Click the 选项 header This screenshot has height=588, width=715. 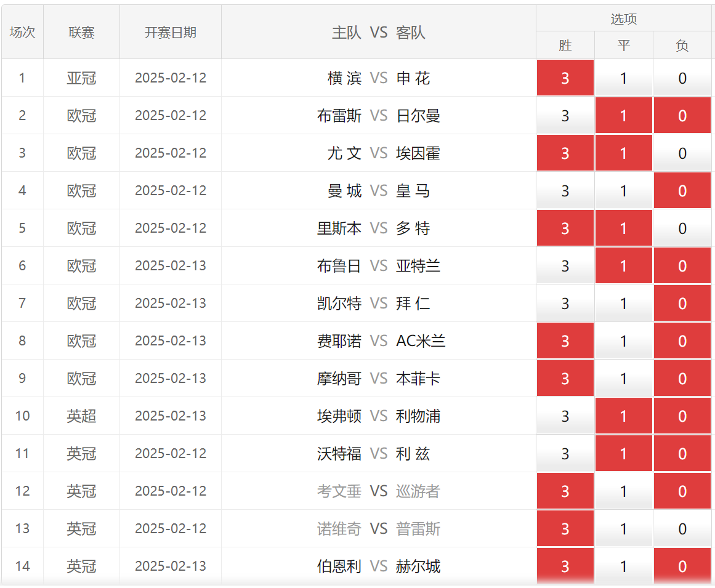pos(623,18)
